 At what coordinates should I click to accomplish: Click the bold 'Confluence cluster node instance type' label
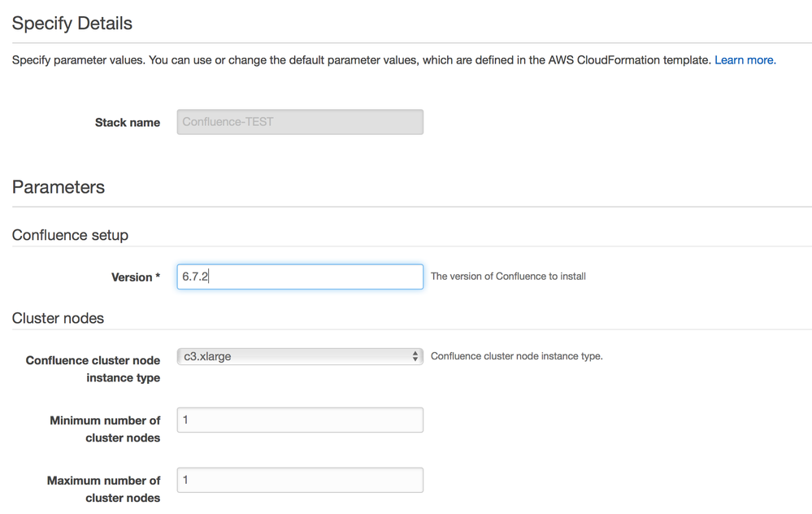(93, 369)
